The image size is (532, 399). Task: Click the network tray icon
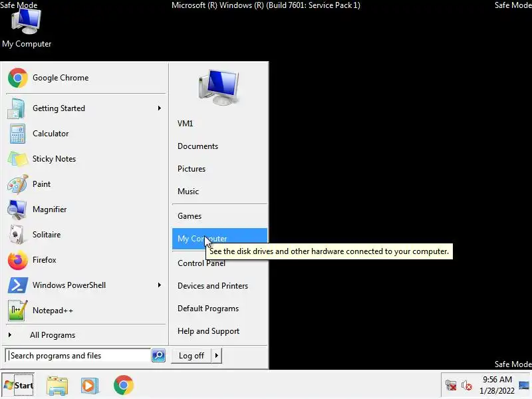tap(452, 386)
